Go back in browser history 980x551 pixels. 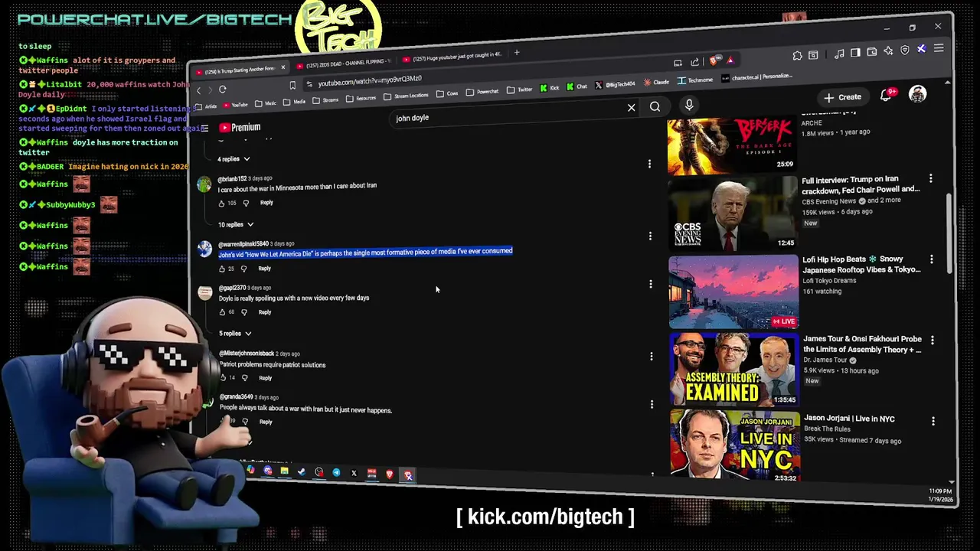(x=198, y=90)
